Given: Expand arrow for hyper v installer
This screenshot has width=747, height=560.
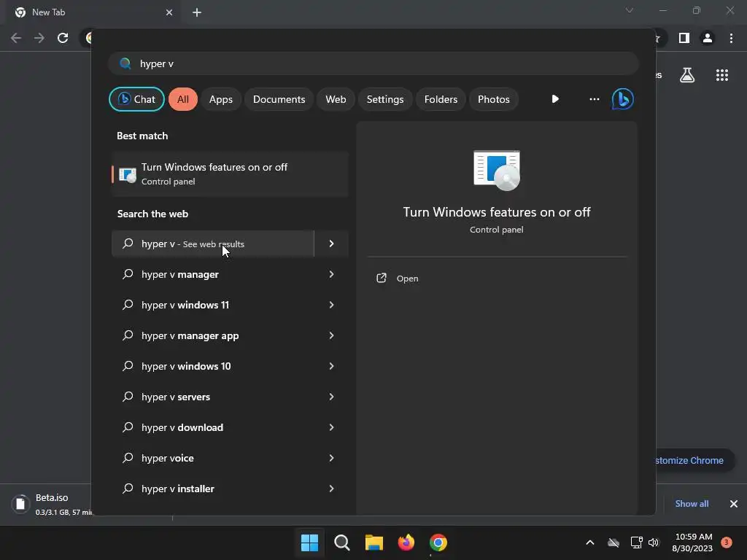Looking at the screenshot, I should (x=332, y=489).
